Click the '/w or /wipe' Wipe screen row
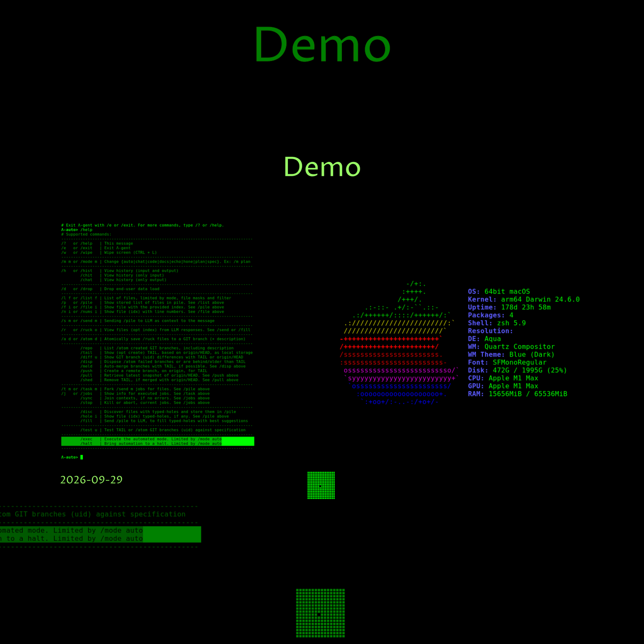The image size is (644, 644). 109,253
